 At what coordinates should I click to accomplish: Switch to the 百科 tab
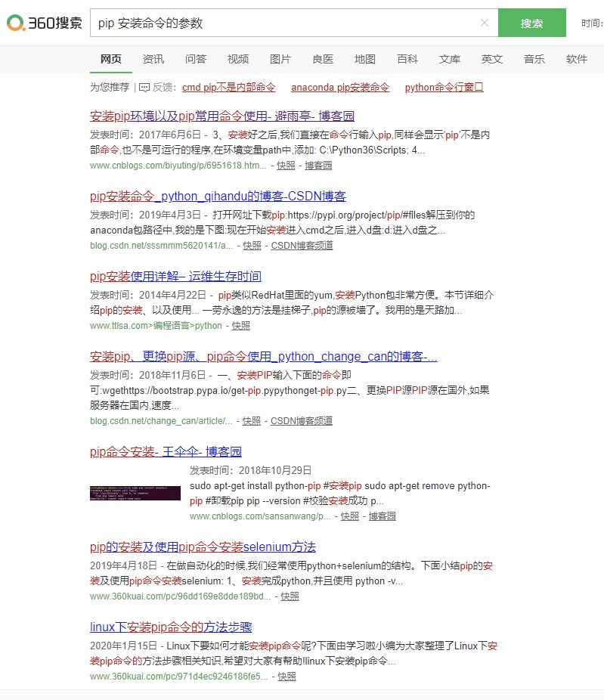click(407, 59)
